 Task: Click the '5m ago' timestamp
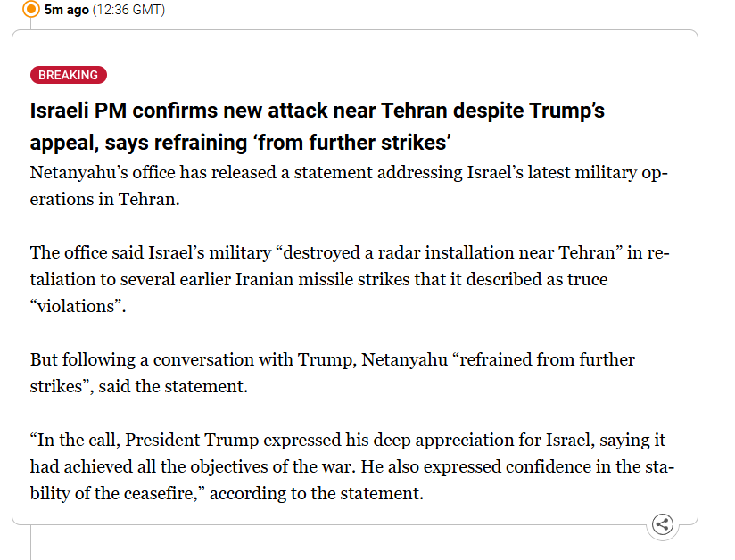click(67, 10)
